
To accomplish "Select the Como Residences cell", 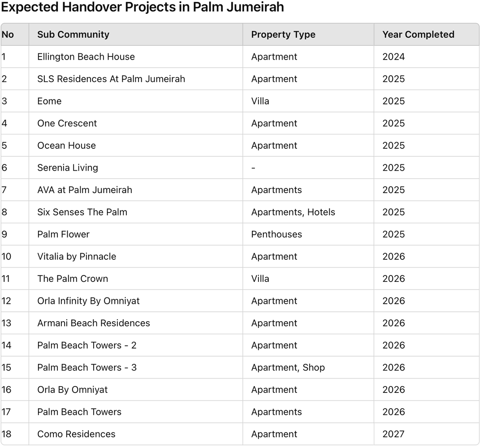I will (x=135, y=434).
